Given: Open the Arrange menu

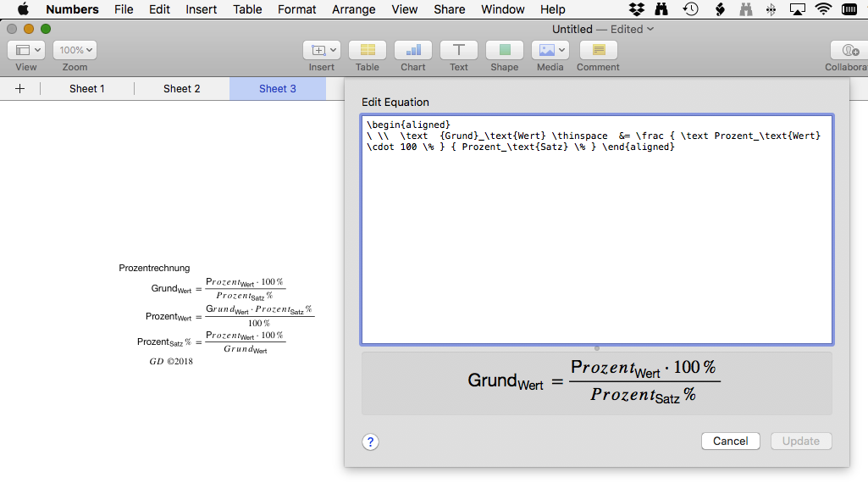Looking at the screenshot, I should (354, 9).
